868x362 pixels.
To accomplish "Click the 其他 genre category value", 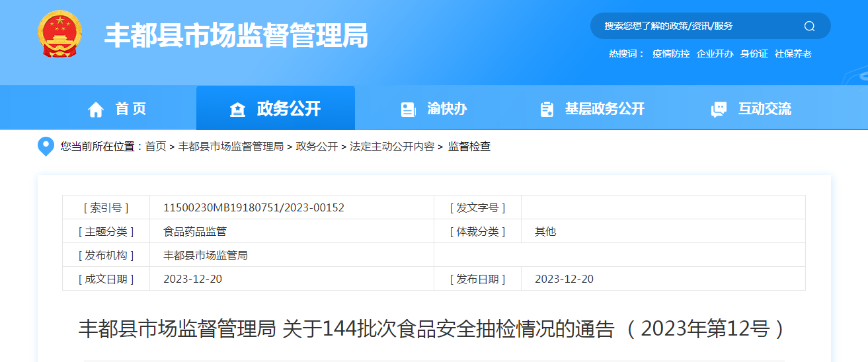I will click(545, 231).
